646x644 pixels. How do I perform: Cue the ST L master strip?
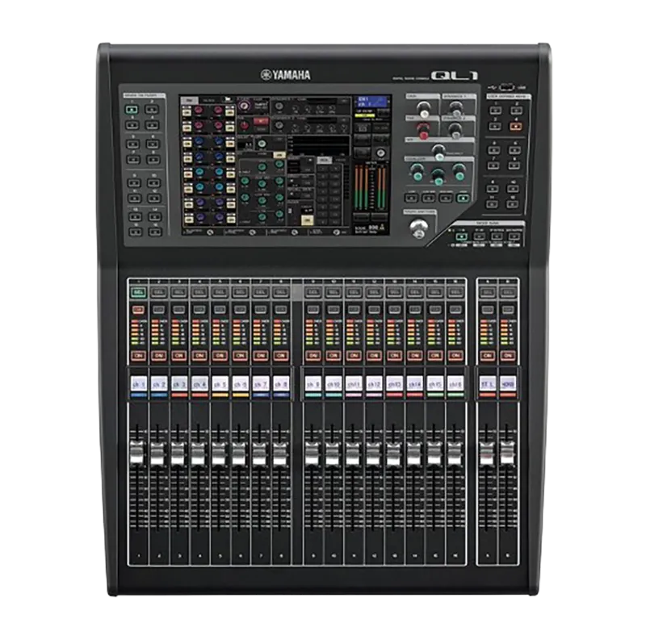(x=488, y=310)
